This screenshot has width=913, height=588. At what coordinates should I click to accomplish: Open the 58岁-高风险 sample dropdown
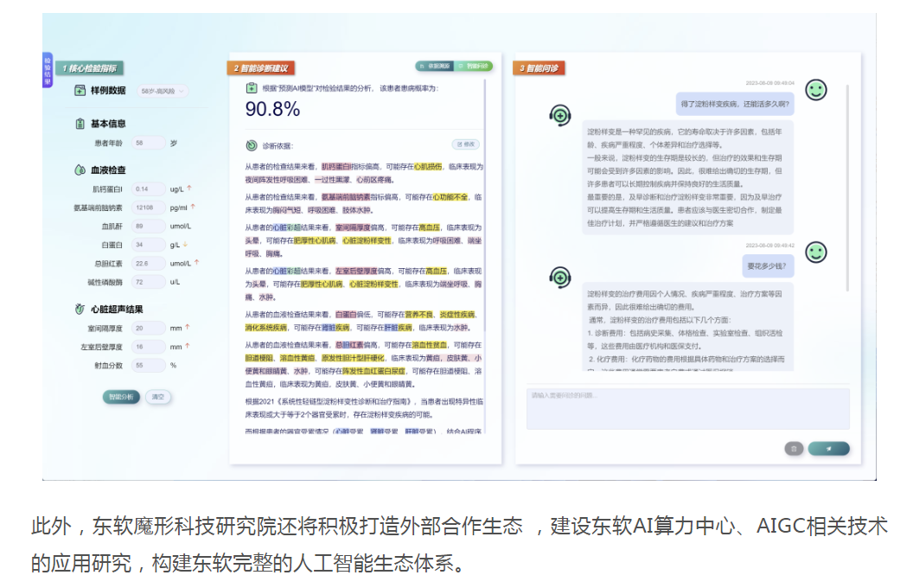(163, 91)
